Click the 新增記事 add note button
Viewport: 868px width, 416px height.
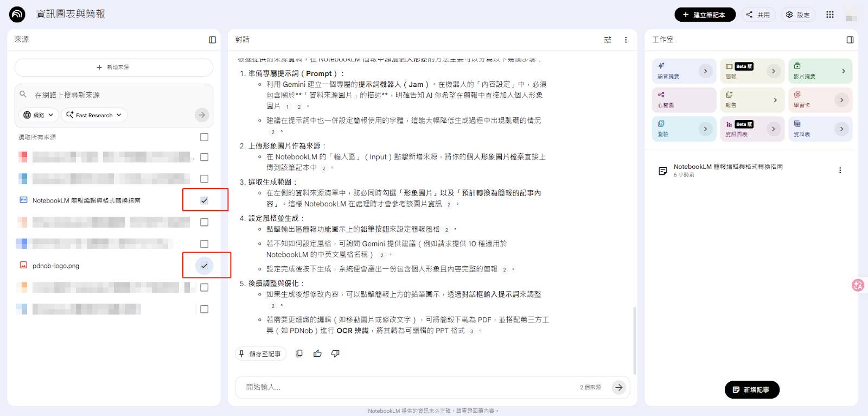(x=752, y=389)
